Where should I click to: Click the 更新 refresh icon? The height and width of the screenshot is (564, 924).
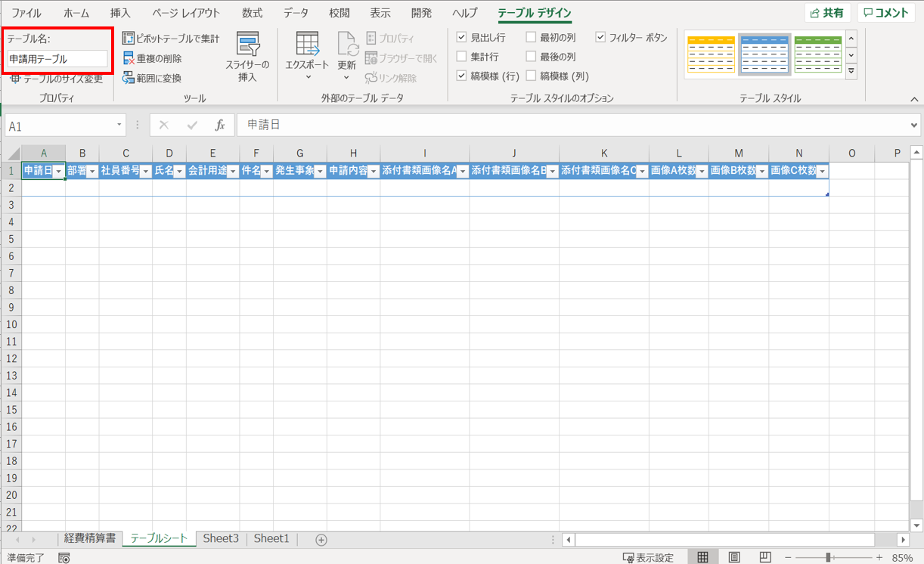click(348, 44)
